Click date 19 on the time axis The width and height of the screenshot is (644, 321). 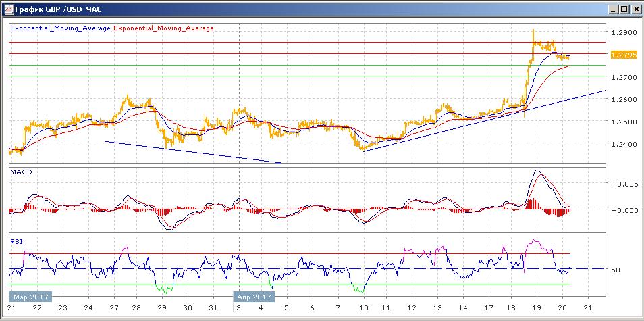[535, 307]
